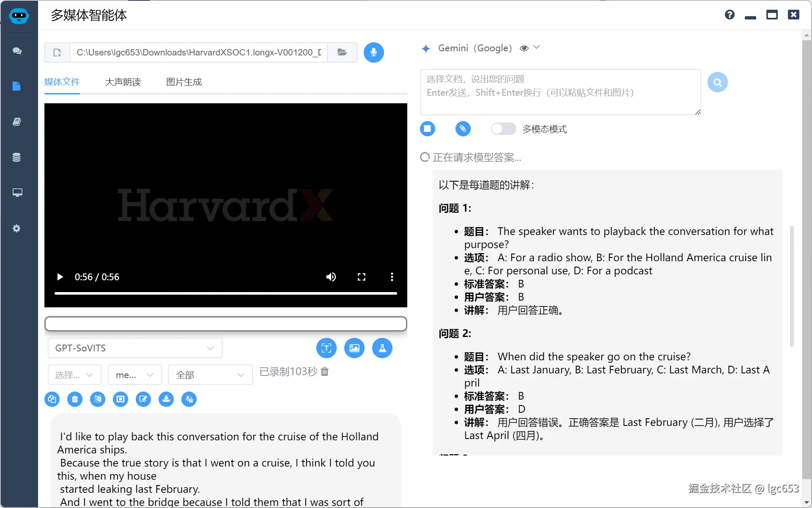Toggle the eye icon next to Gemini
Image resolution: width=812 pixels, height=508 pixels.
524,48
